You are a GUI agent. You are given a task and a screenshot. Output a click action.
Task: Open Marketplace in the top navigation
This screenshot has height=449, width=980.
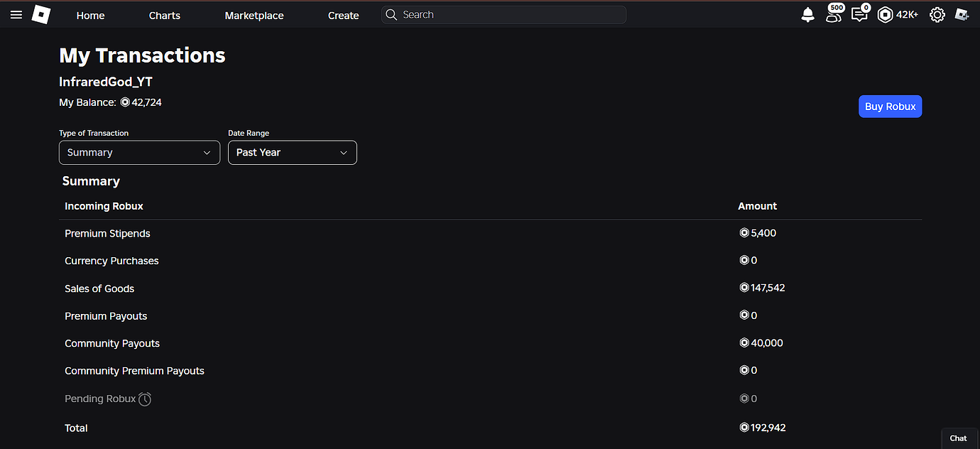[254, 16]
